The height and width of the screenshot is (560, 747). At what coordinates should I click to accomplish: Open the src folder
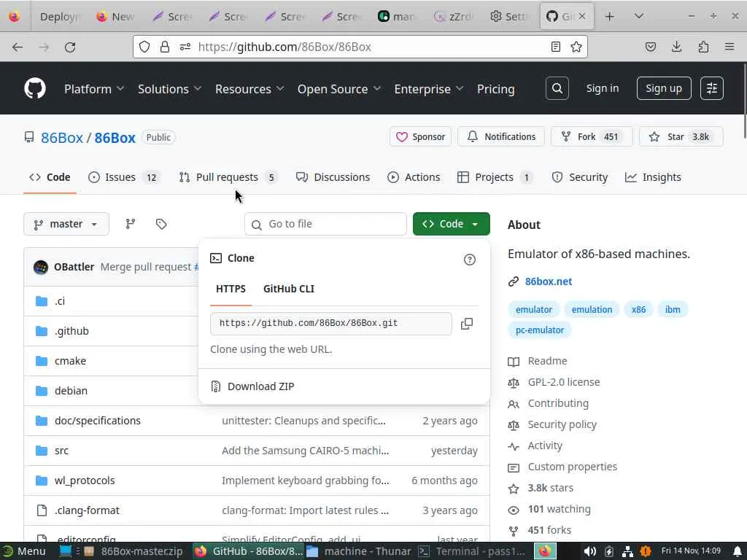tap(61, 451)
